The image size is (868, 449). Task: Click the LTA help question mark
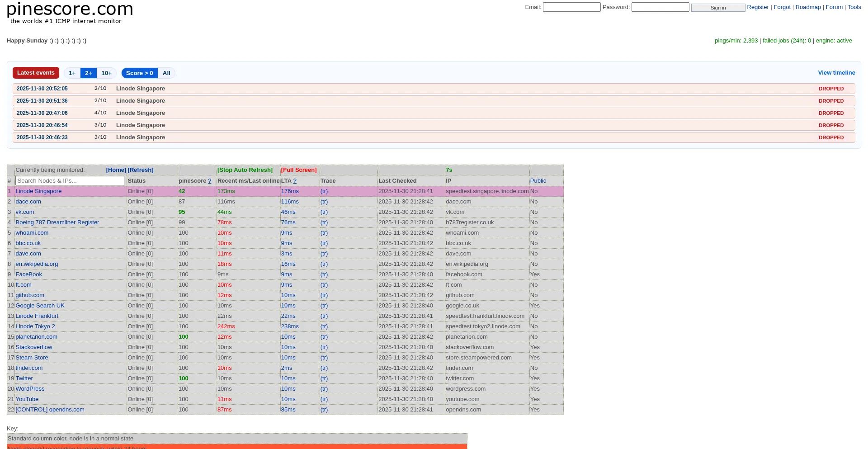(x=295, y=181)
